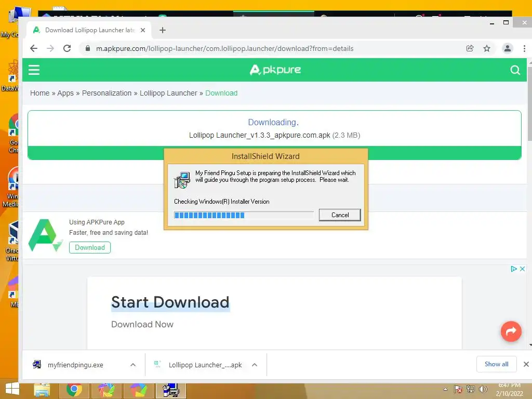Click Home breadcrumb link

pyautogui.click(x=39, y=93)
